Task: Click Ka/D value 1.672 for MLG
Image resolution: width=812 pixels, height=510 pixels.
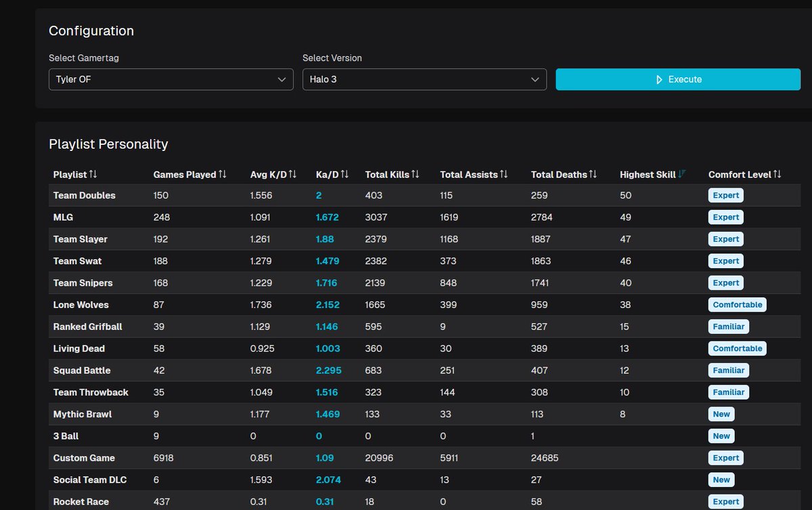Action: pyautogui.click(x=328, y=217)
